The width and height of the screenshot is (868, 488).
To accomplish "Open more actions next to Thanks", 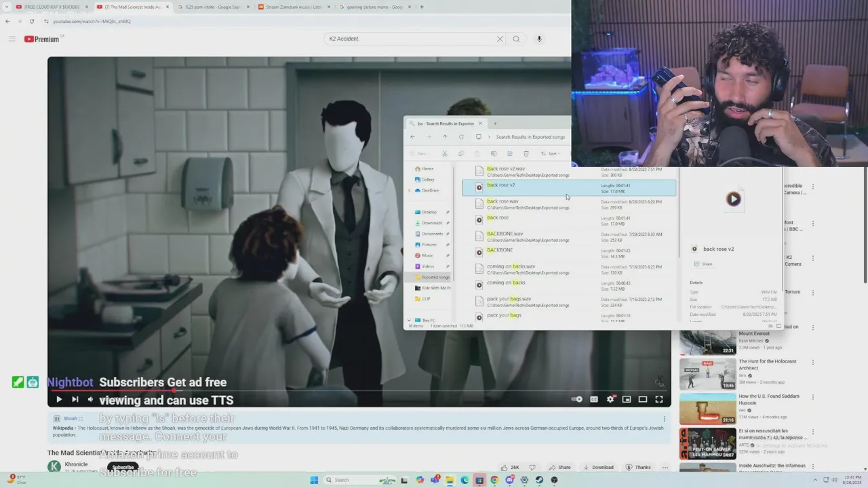I will click(665, 467).
